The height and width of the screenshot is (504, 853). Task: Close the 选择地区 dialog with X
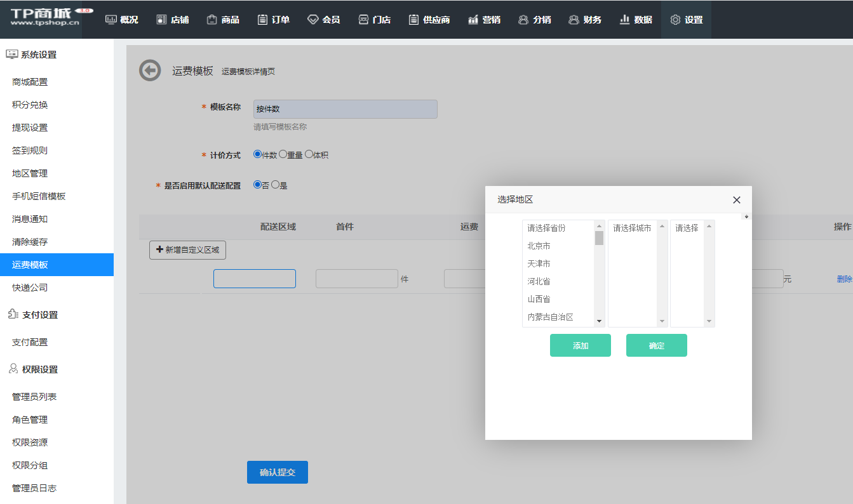coord(737,200)
